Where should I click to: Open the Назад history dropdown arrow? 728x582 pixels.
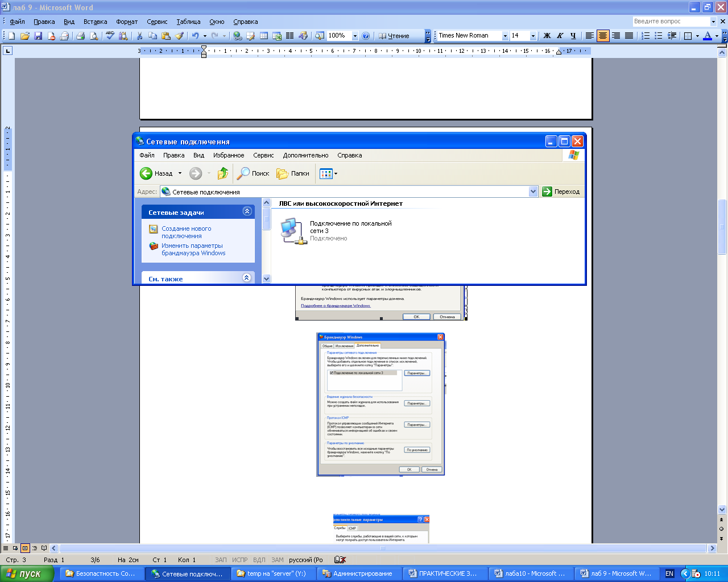click(180, 173)
